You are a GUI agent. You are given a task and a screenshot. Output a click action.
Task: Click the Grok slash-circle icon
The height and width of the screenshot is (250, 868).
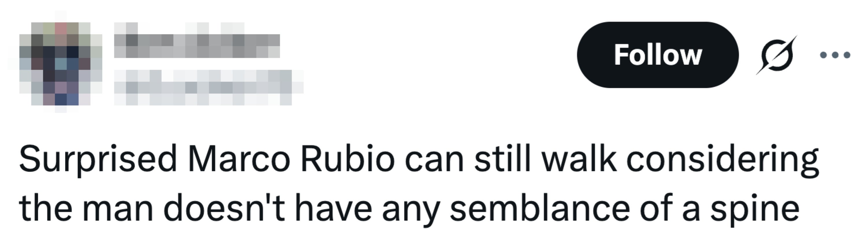click(776, 55)
